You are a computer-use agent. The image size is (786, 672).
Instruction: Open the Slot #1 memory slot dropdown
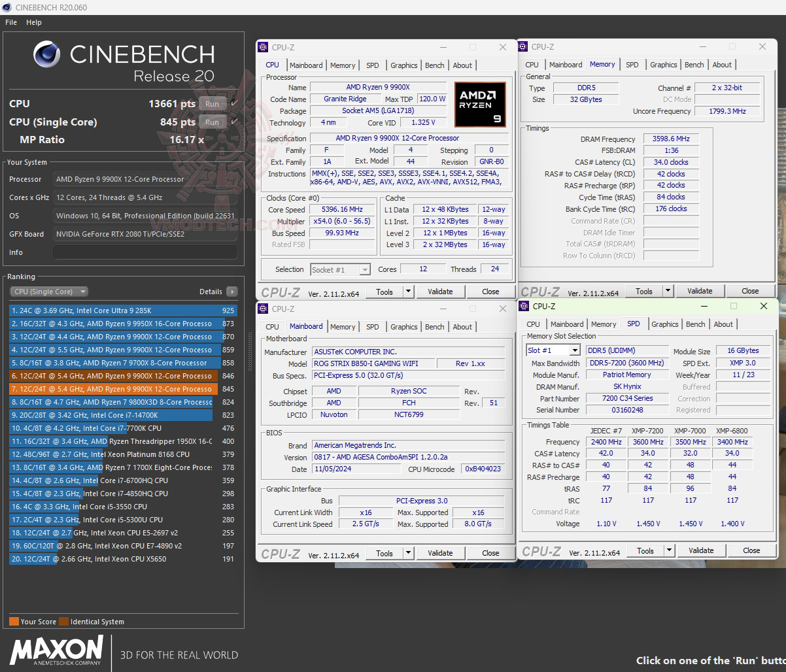point(553,350)
